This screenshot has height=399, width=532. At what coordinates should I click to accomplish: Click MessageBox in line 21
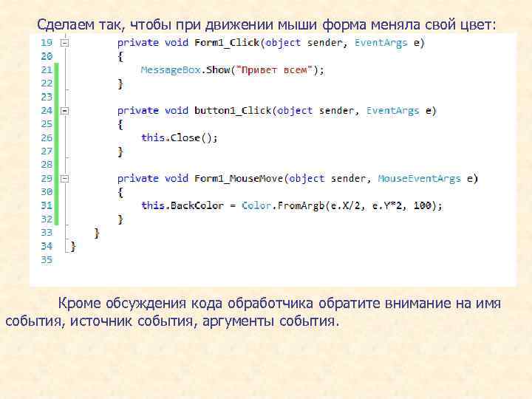[x=171, y=70]
